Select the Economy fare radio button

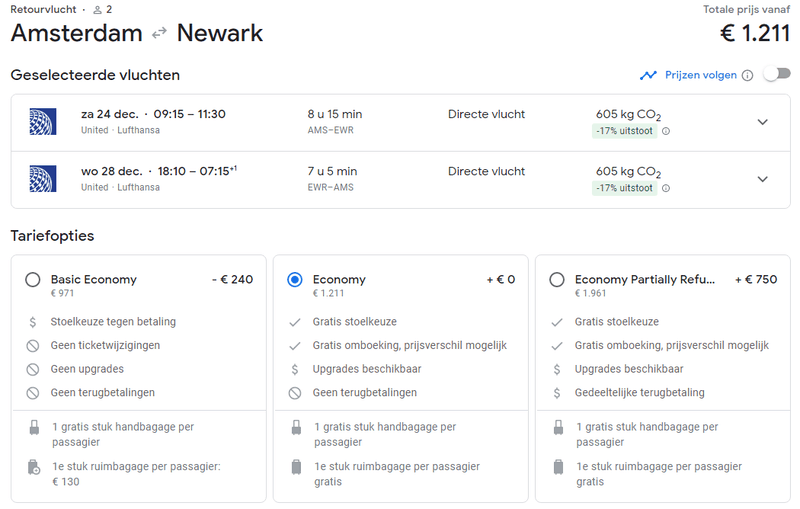pos(295,280)
